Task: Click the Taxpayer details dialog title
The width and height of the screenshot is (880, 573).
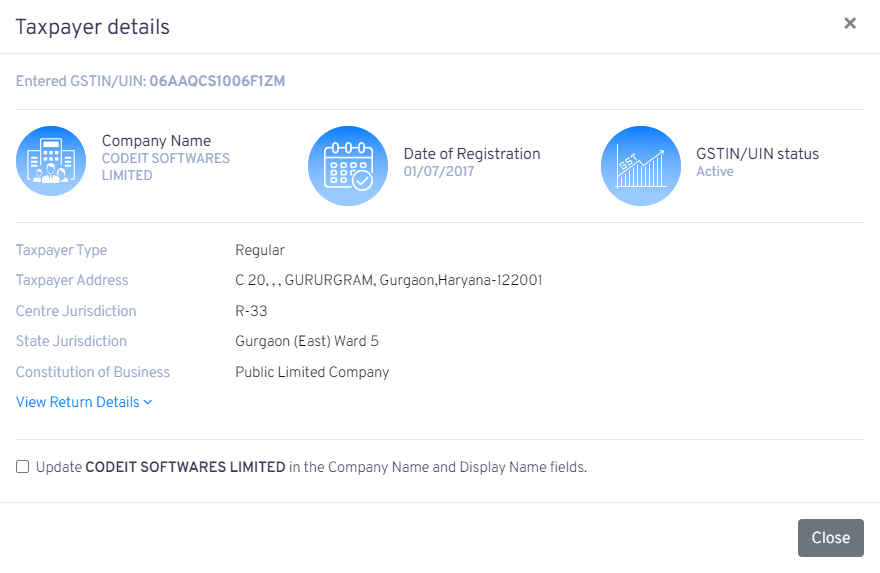Action: (x=92, y=27)
